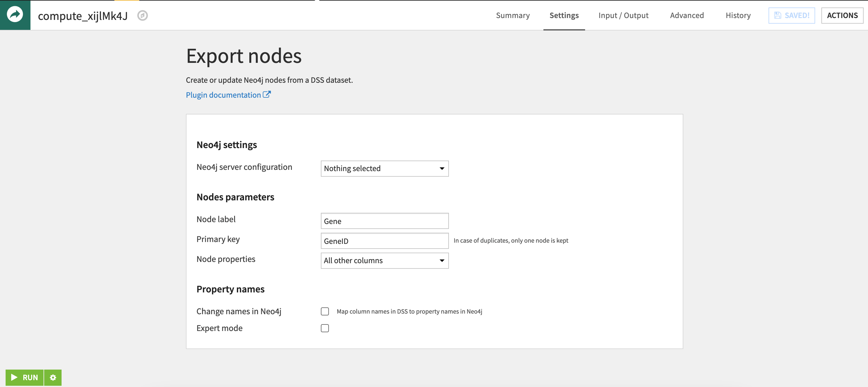Image resolution: width=868 pixels, height=387 pixels.
Task: Click recipe name compute_xijlMk4J
Action: pyautogui.click(x=83, y=16)
